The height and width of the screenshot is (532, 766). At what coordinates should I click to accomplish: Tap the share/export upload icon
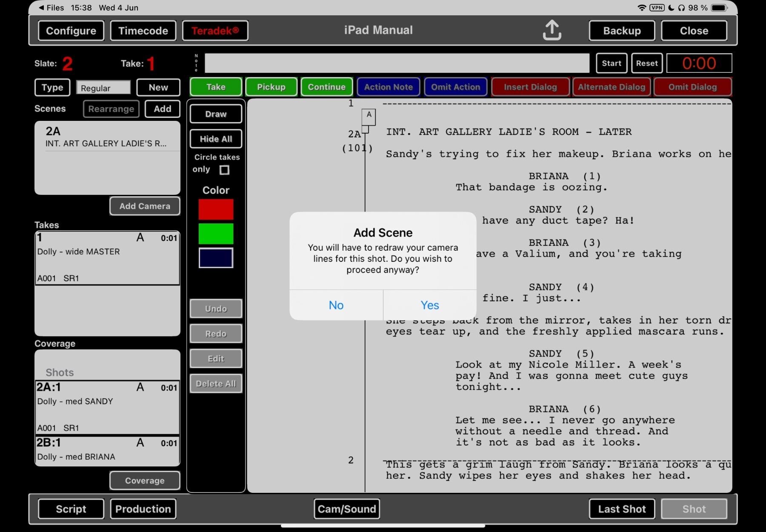point(552,31)
